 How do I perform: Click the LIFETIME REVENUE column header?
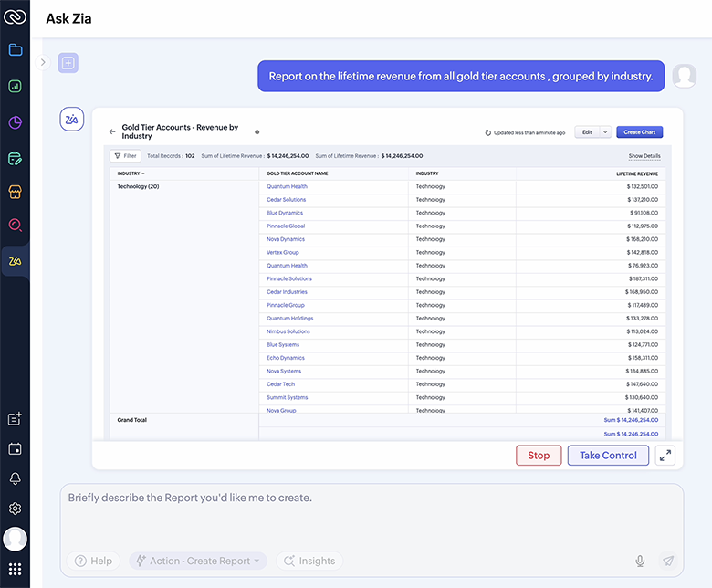(x=636, y=173)
